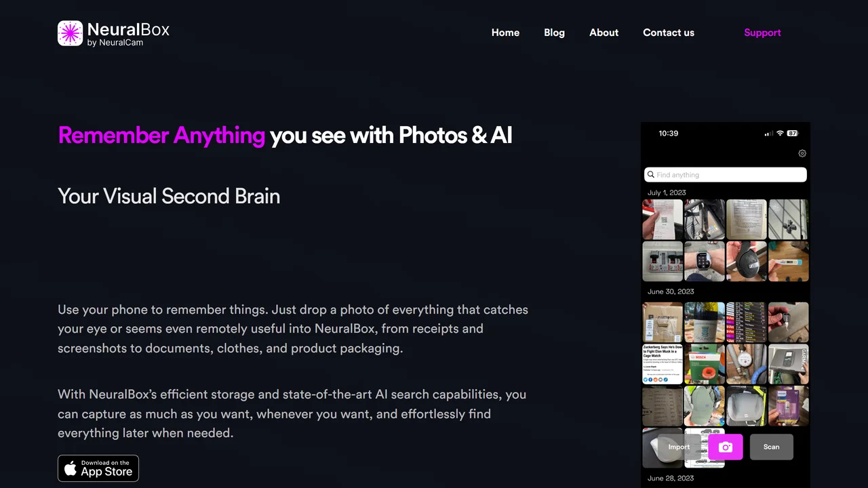This screenshot has height=488, width=868.
Task: Open the wine bottle photo thumbnail
Action: (705, 322)
